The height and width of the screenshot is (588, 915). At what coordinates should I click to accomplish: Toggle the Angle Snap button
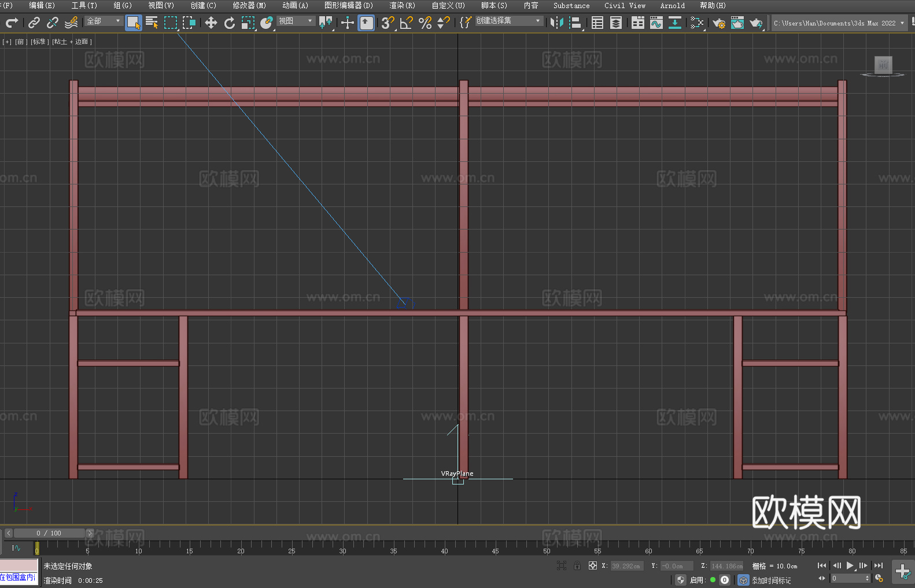[407, 23]
